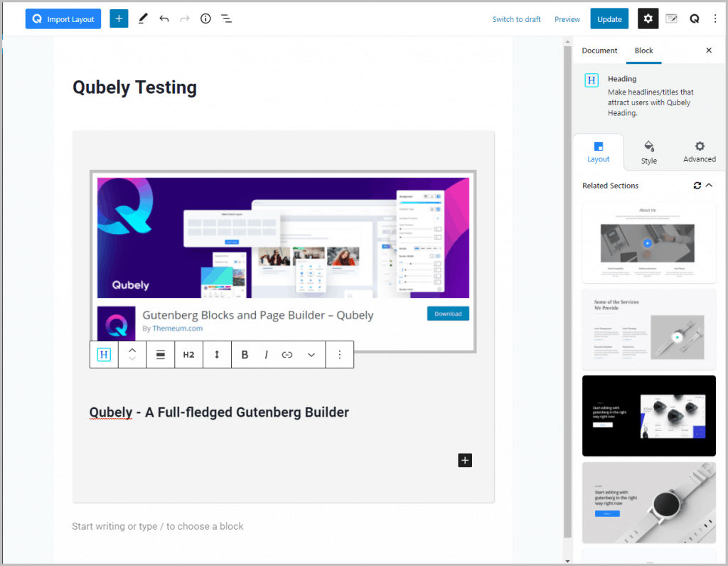The height and width of the screenshot is (566, 728).
Task: Click the Qubely heading text block
Action: (x=219, y=412)
